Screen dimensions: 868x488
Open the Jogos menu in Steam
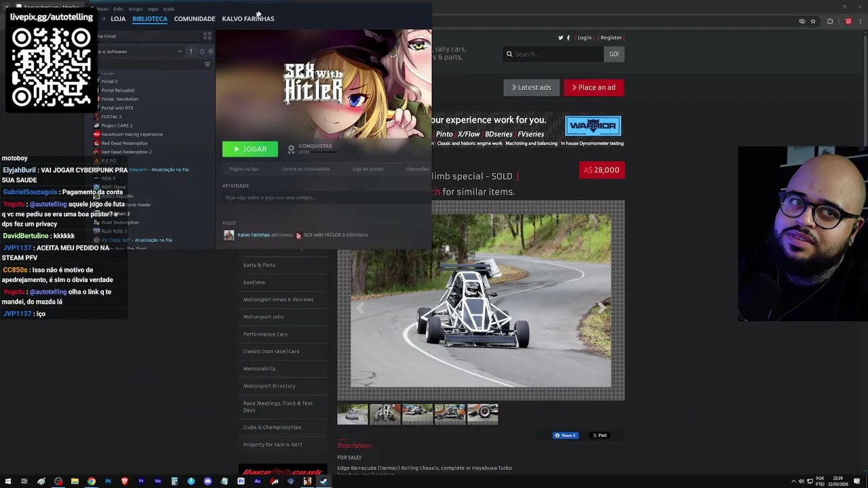(x=153, y=9)
